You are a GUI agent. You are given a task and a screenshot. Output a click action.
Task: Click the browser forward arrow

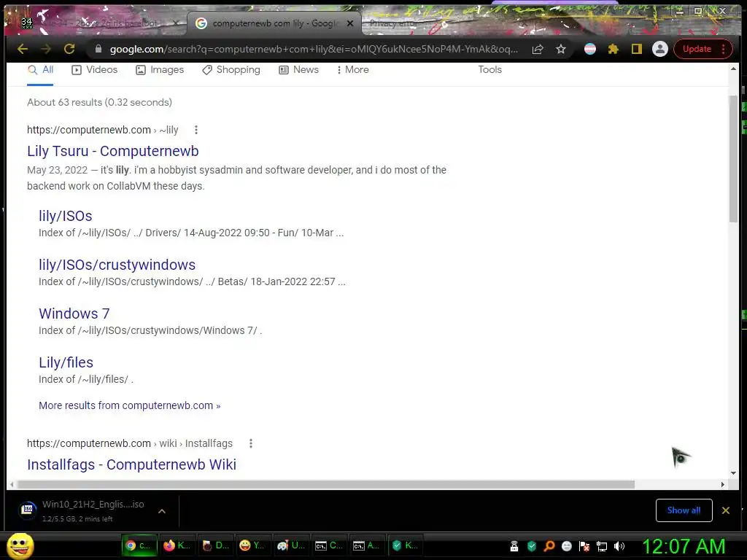coord(46,49)
